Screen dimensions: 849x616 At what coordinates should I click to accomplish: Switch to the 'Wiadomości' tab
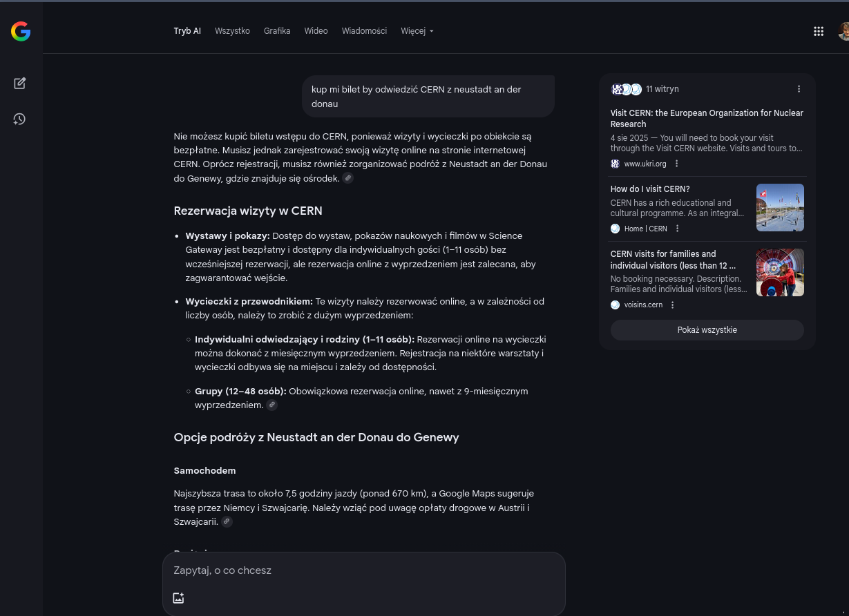click(x=364, y=31)
